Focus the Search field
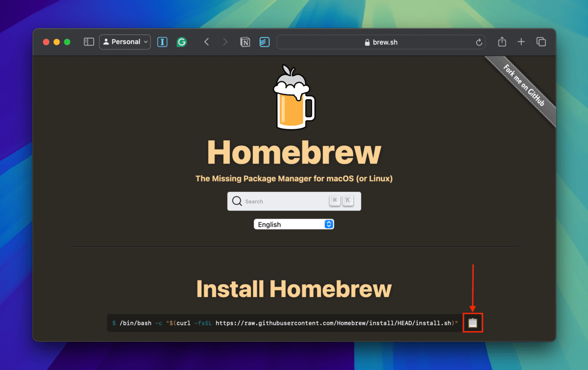 (x=294, y=201)
